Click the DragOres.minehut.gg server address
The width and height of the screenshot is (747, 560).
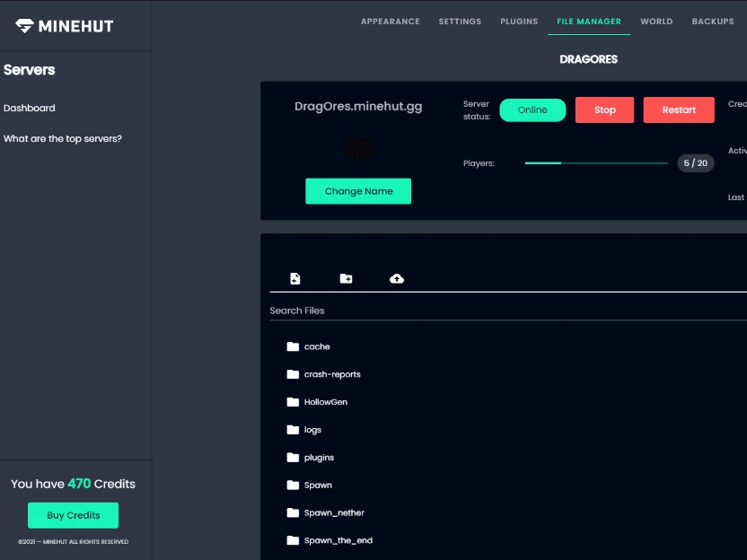(x=358, y=106)
